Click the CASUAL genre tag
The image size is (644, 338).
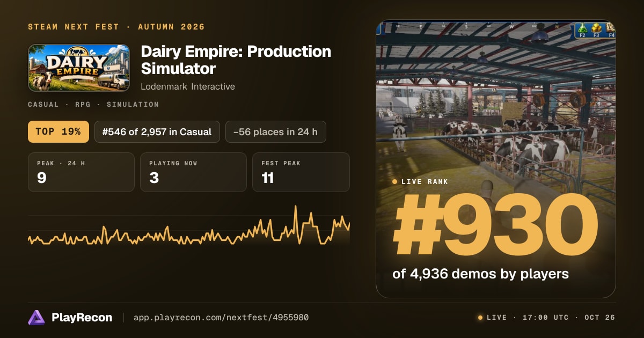tap(43, 105)
